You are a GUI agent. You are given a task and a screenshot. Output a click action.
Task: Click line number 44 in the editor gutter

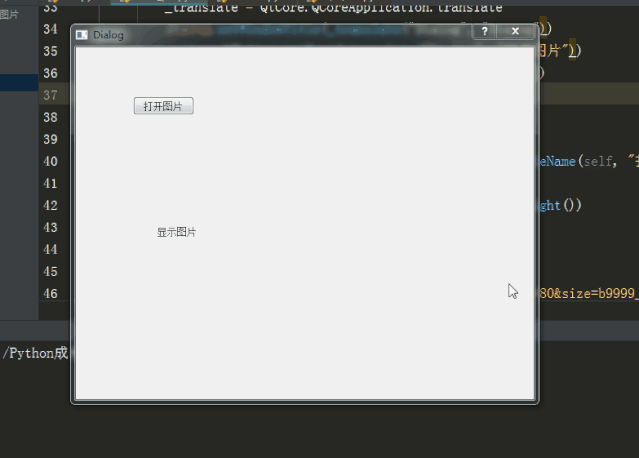point(51,249)
